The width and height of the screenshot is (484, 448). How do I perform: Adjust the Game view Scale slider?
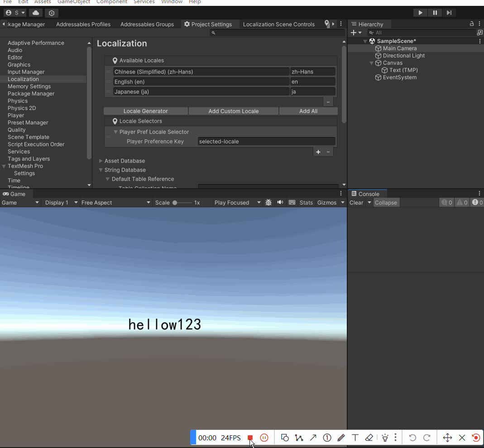point(182,203)
